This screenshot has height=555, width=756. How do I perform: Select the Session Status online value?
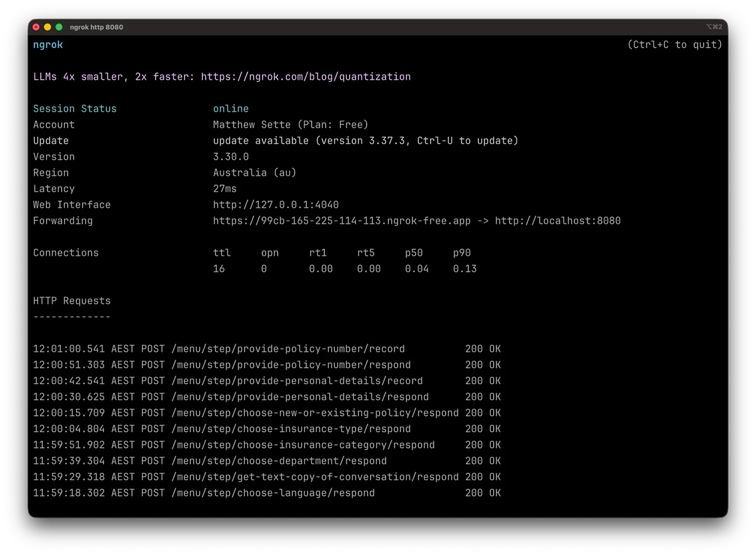tap(231, 108)
